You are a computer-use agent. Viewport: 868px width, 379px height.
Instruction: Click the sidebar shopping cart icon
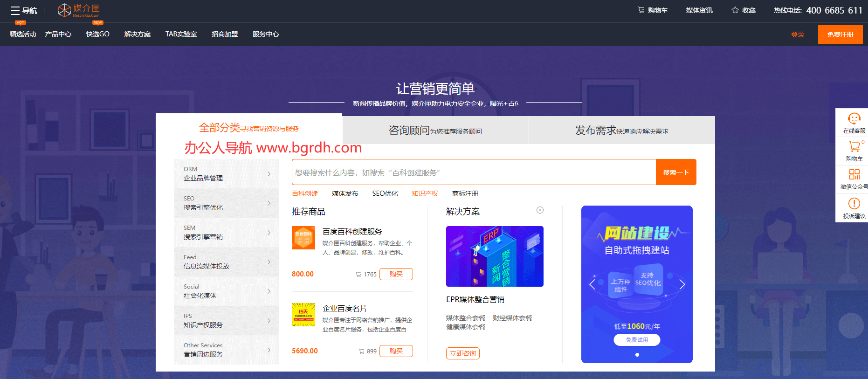tap(854, 147)
